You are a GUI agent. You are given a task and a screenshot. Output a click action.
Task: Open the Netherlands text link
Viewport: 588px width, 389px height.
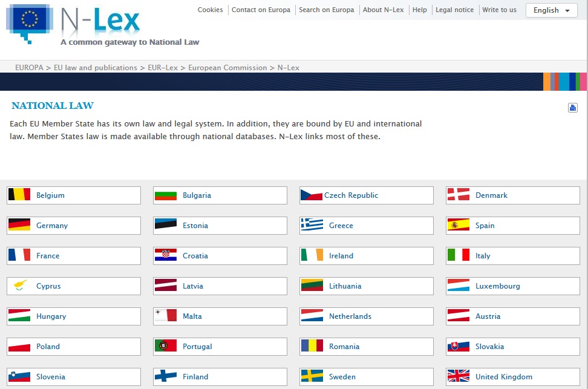pos(350,316)
